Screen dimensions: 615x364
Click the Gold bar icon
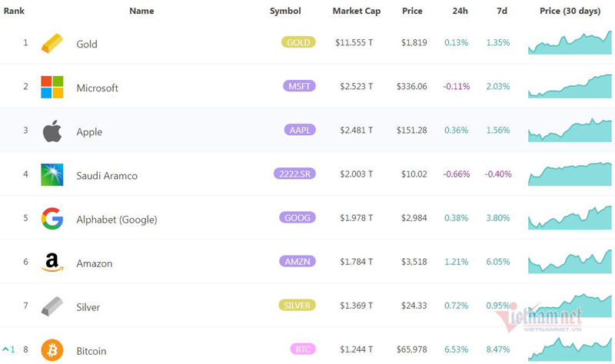click(x=52, y=43)
